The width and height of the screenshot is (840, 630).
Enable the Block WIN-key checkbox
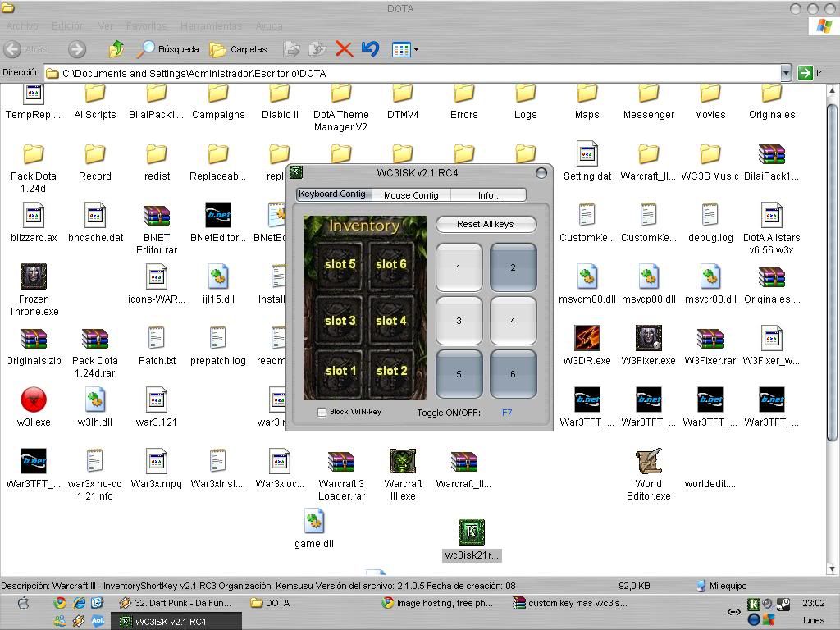(x=322, y=412)
